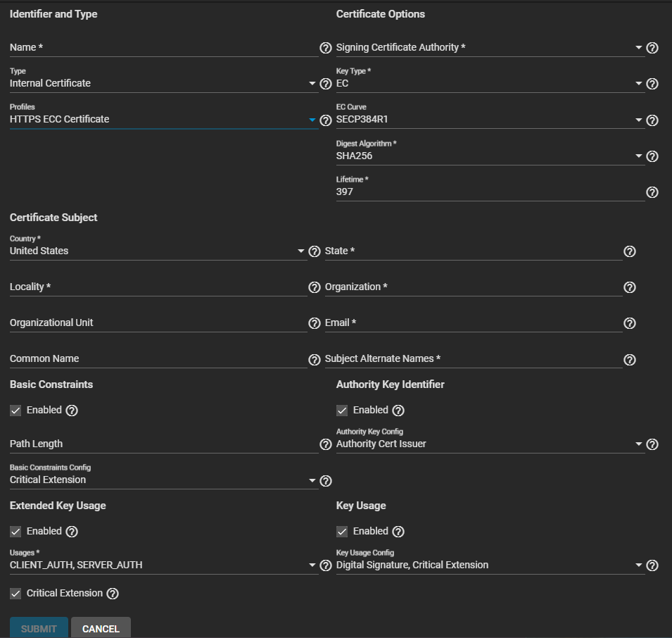Viewport: 672px width, 638px height.
Task: Toggle Extended Key Usage Critical Extension checkbox
Action: [x=15, y=594]
